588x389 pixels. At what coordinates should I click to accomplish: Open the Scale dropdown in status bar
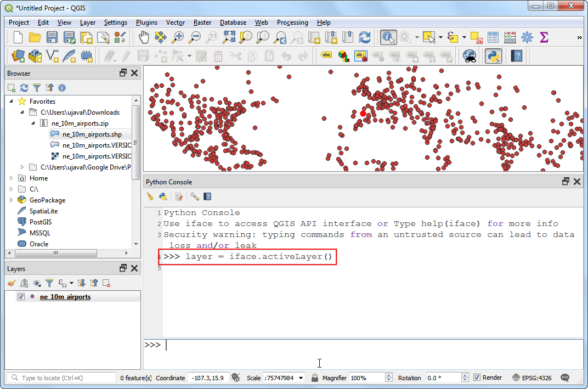(302, 378)
